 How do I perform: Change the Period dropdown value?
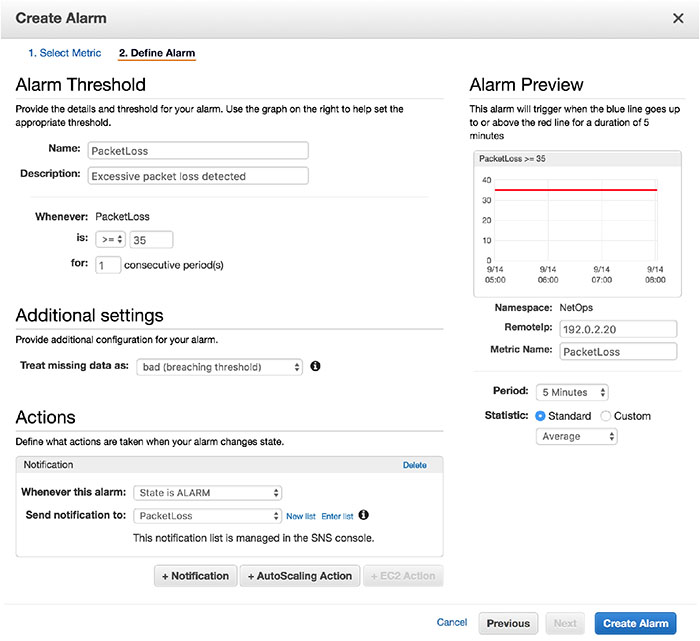pos(572,393)
